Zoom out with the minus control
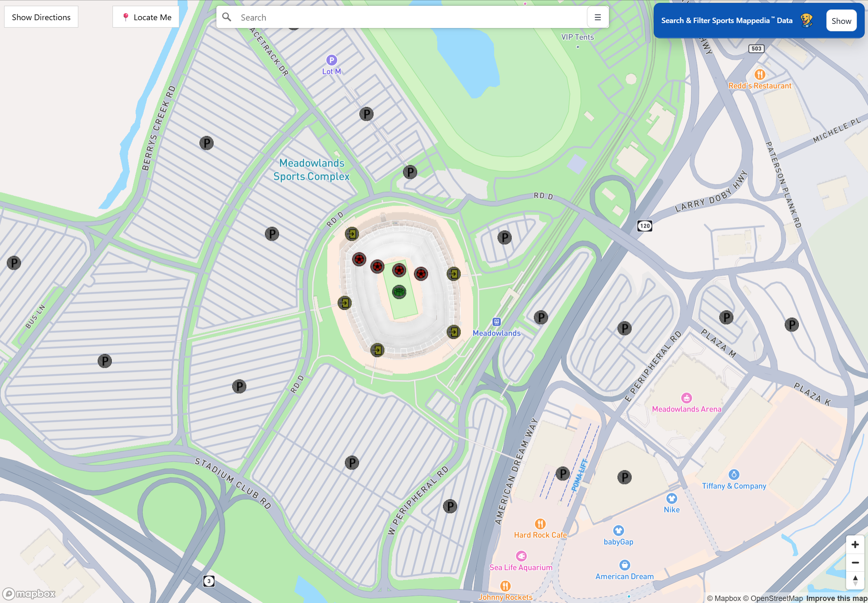Viewport: 868px width, 603px height. [855, 563]
